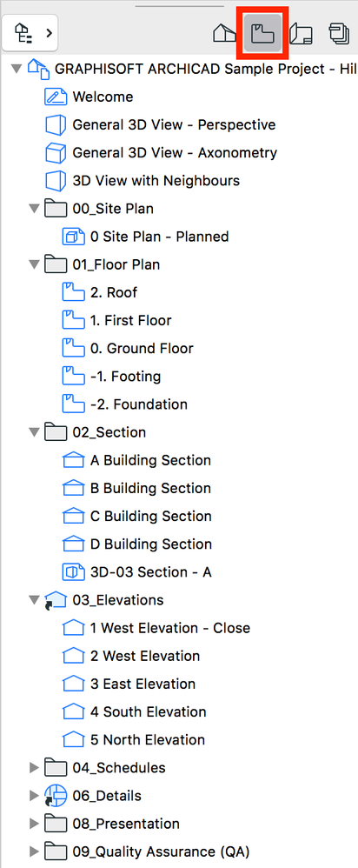The image size is (358, 868).
Task: Expand the 06_Details folder
Action: (x=34, y=796)
